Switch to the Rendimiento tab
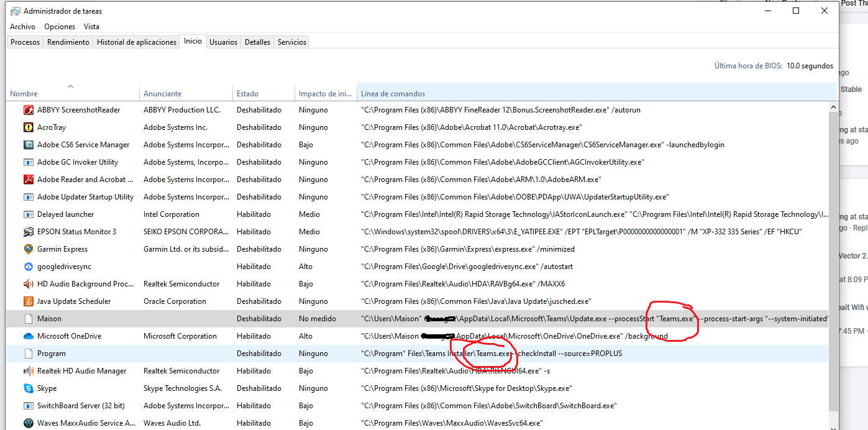 tap(68, 42)
